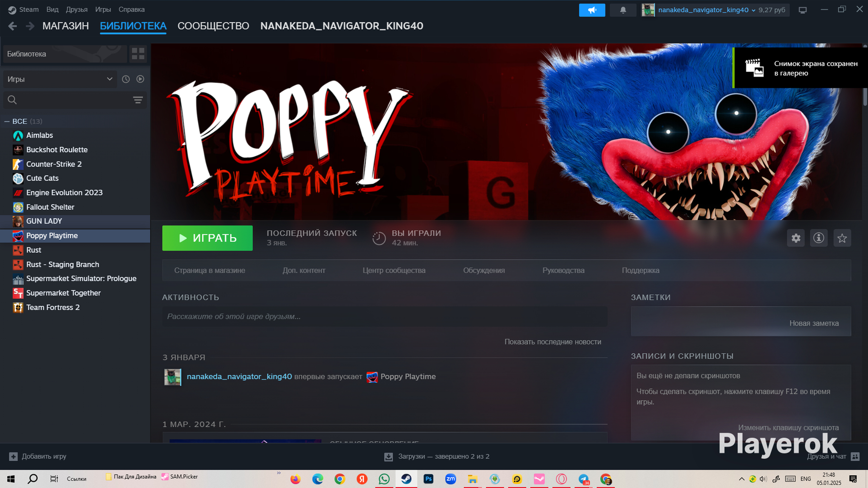Open Zoom from the taskbar
868x488 pixels.
(x=451, y=479)
